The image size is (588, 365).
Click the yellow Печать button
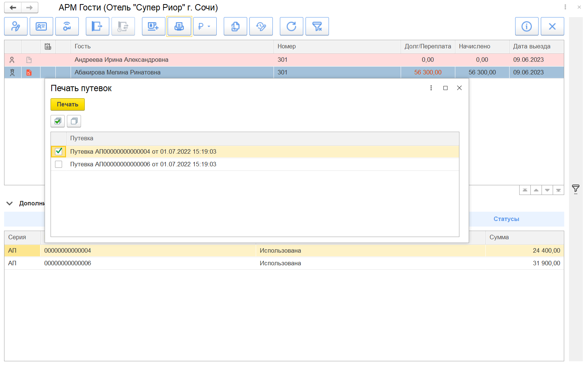point(68,105)
